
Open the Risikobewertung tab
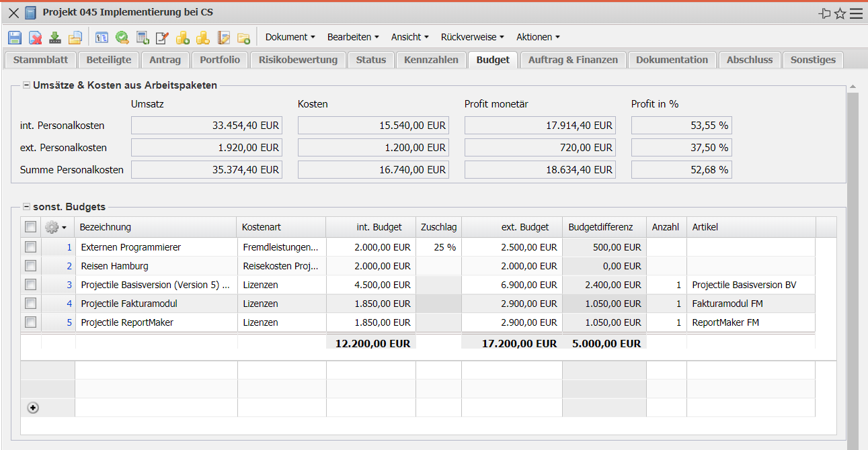[298, 60]
